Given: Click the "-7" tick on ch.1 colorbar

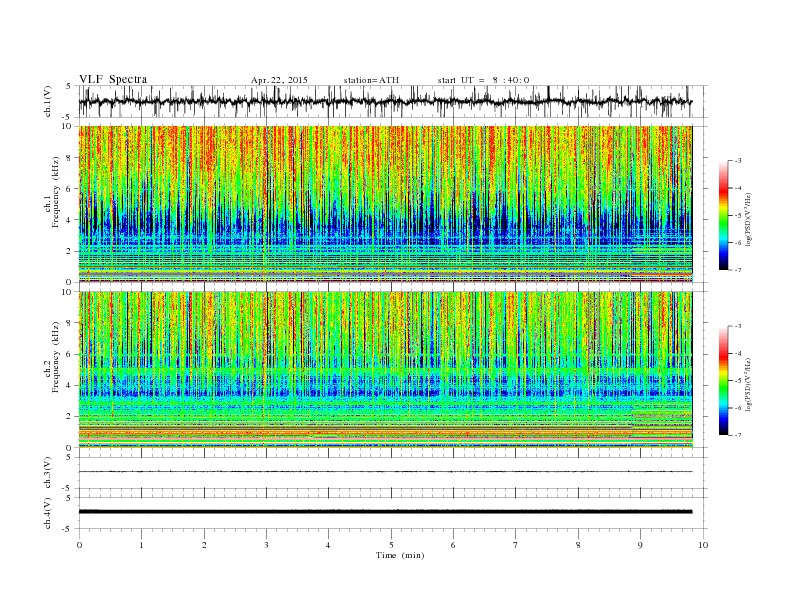Looking at the screenshot, I should [x=738, y=270].
